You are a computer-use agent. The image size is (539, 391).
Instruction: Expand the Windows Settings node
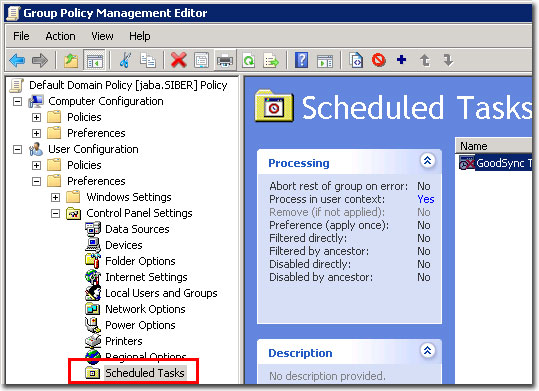(55, 197)
